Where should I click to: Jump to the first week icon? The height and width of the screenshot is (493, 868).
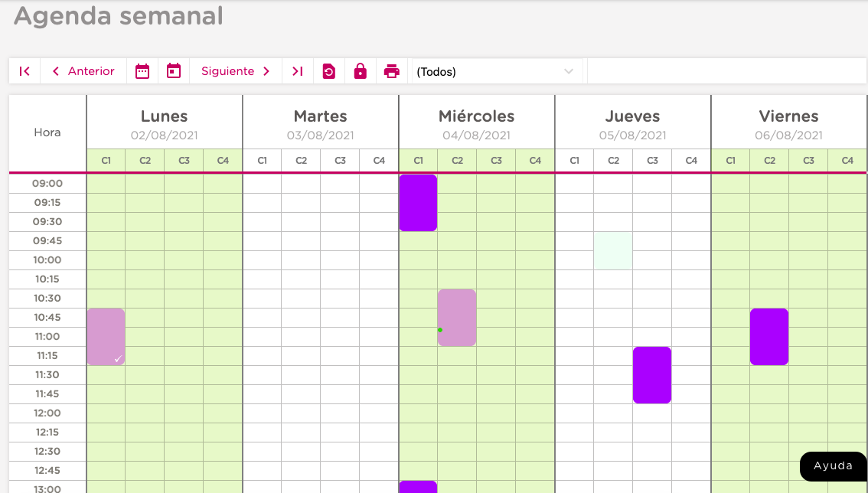[x=24, y=71]
